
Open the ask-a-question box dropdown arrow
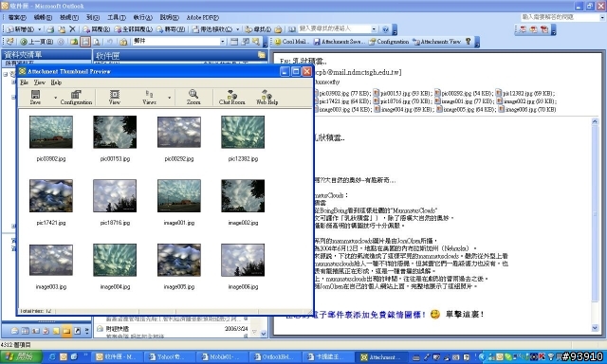tap(602, 17)
